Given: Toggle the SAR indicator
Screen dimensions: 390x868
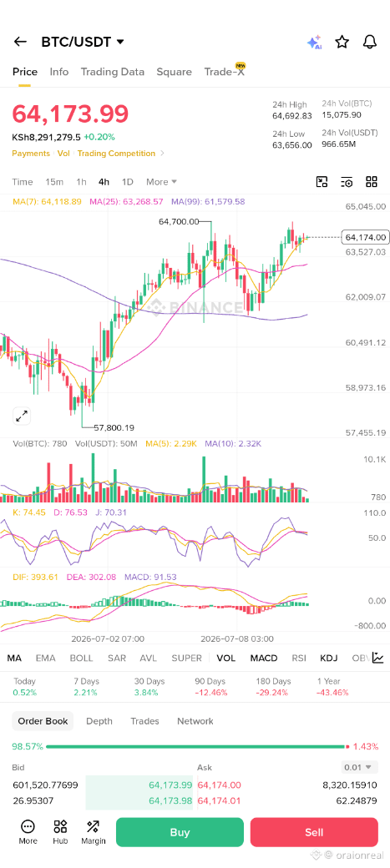Looking at the screenshot, I should tap(117, 659).
